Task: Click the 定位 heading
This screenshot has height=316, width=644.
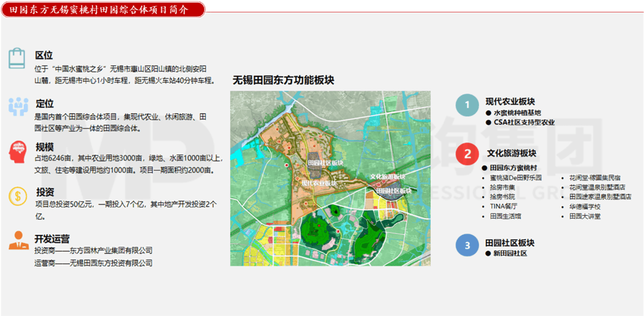Action: (x=45, y=104)
